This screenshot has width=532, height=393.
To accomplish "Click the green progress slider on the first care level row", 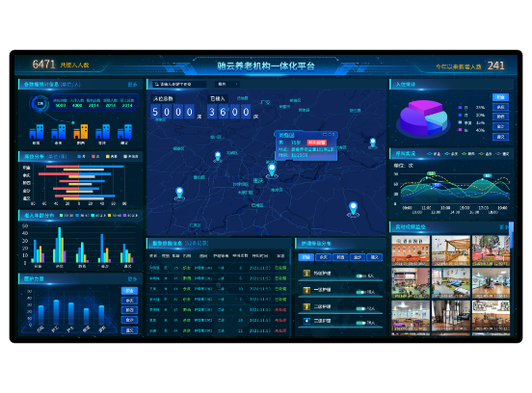I will [x=361, y=275].
